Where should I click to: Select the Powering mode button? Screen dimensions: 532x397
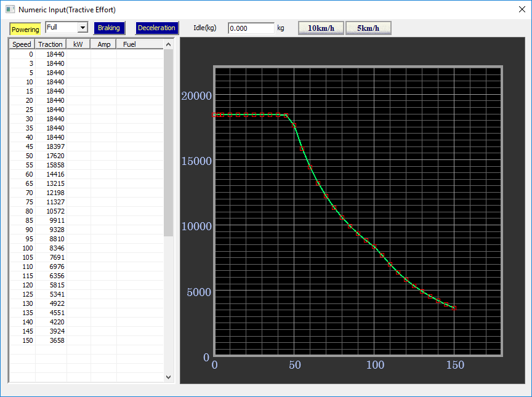(25, 29)
